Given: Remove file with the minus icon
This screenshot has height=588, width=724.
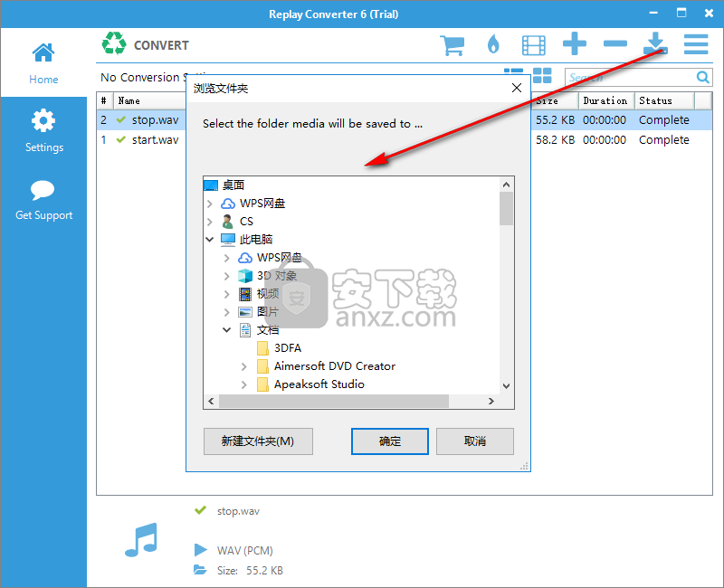Looking at the screenshot, I should [x=615, y=43].
